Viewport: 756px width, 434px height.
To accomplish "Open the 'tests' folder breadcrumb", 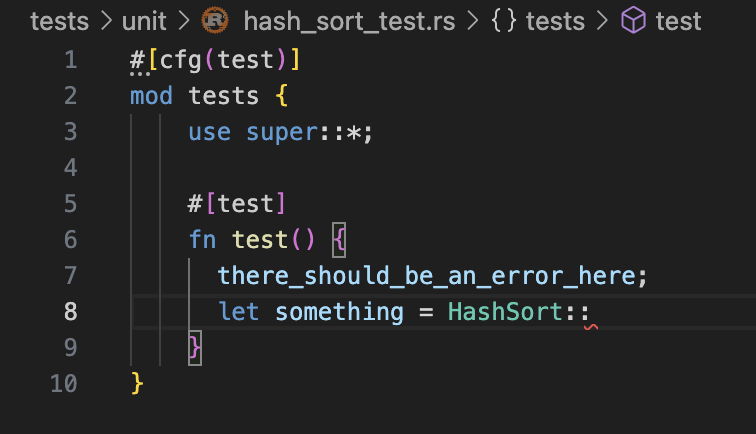I will pos(59,21).
